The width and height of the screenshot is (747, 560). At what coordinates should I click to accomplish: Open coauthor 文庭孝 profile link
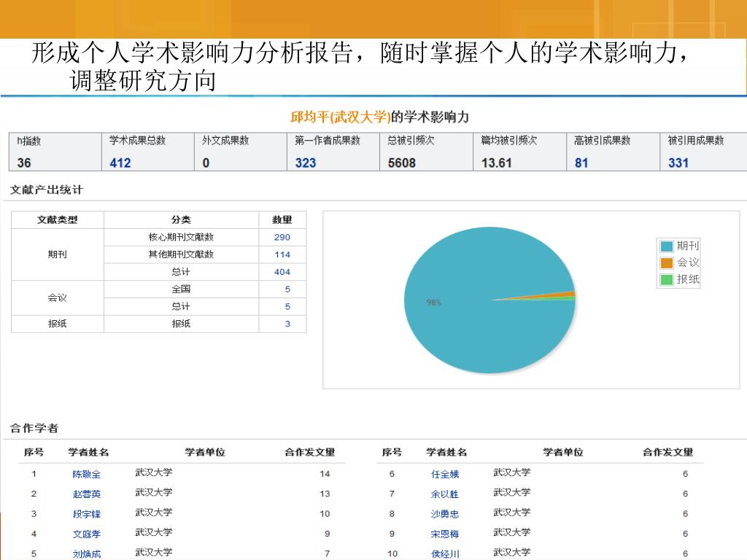(x=87, y=534)
